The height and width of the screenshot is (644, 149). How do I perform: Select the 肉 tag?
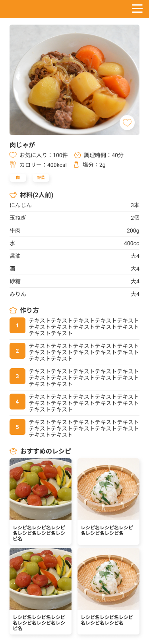click(x=18, y=178)
